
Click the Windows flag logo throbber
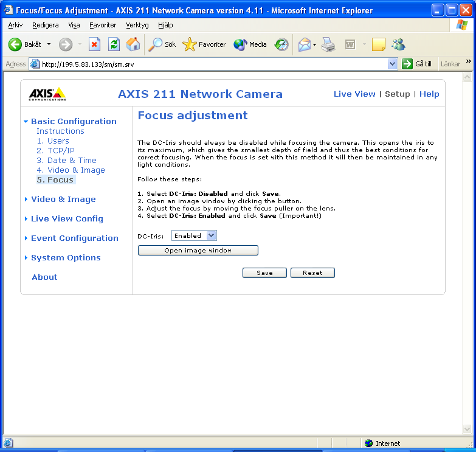[462, 25]
